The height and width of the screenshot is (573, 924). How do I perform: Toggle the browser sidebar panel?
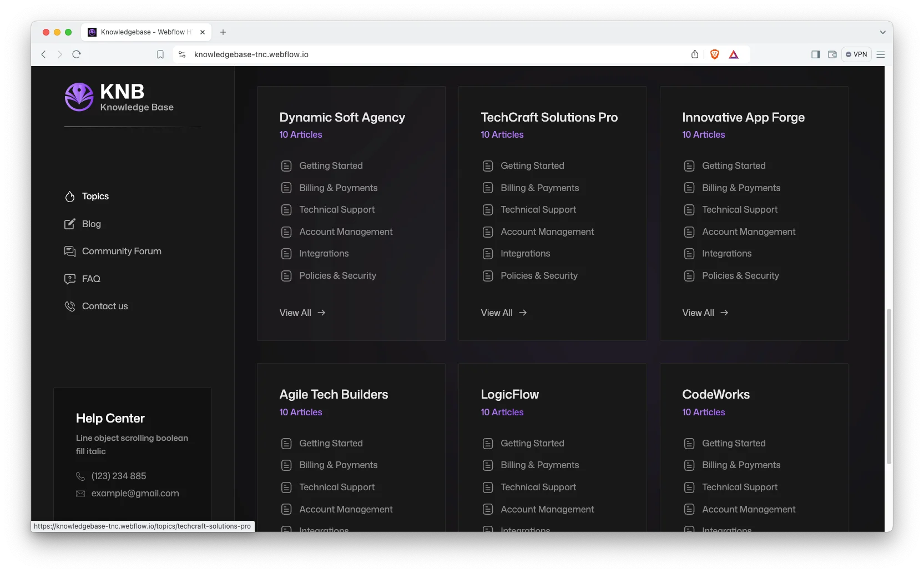tap(815, 54)
